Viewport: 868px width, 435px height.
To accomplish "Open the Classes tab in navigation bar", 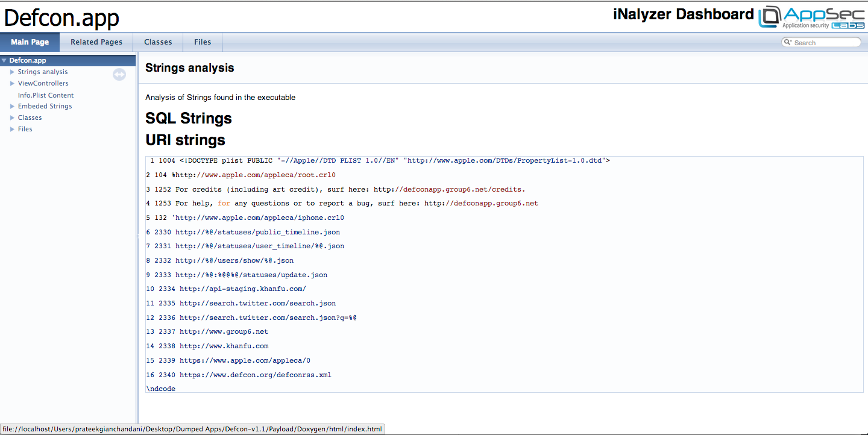I will (158, 42).
